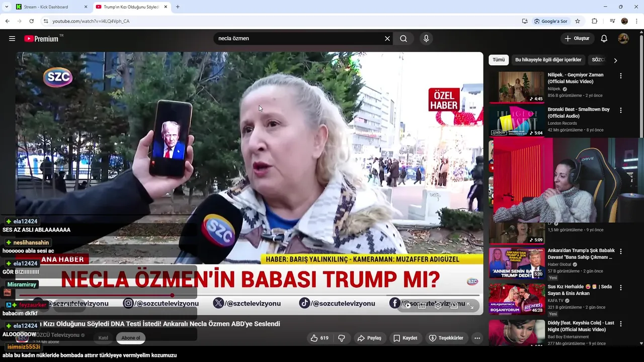Image resolution: width=644 pixels, height=362 pixels.
Task: Clear the search box with the X
Action: click(x=387, y=38)
